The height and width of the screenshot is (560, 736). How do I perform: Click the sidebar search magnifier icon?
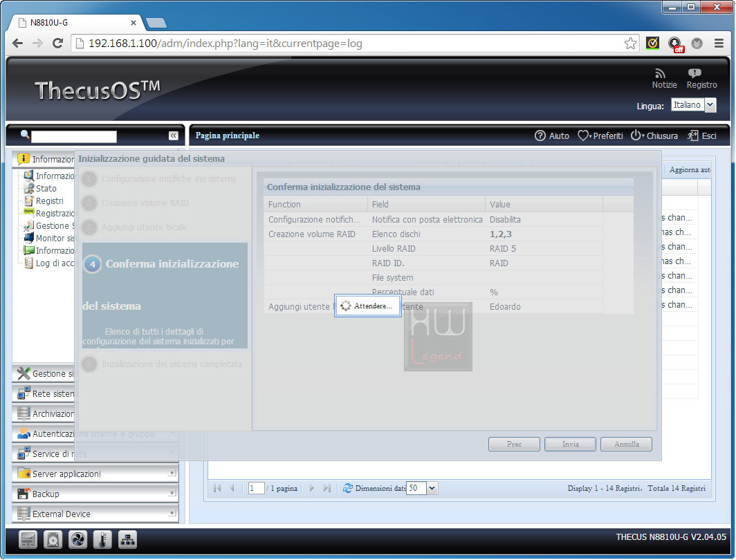(x=25, y=135)
